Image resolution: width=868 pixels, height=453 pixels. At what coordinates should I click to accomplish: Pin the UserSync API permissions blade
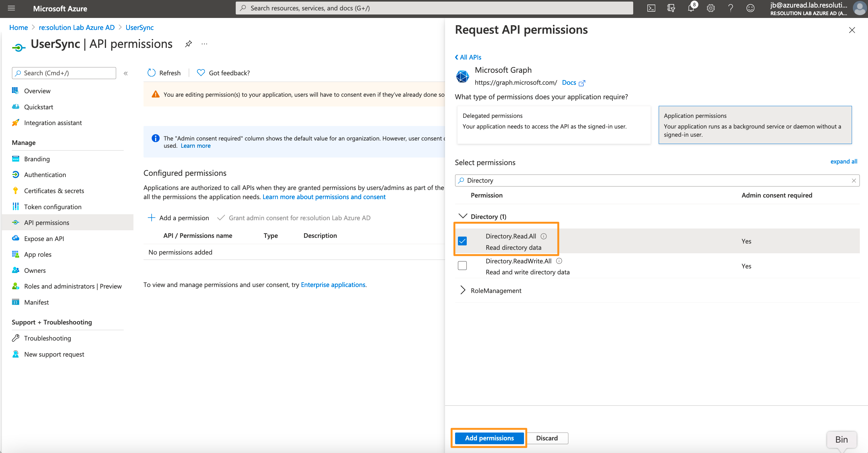click(188, 44)
